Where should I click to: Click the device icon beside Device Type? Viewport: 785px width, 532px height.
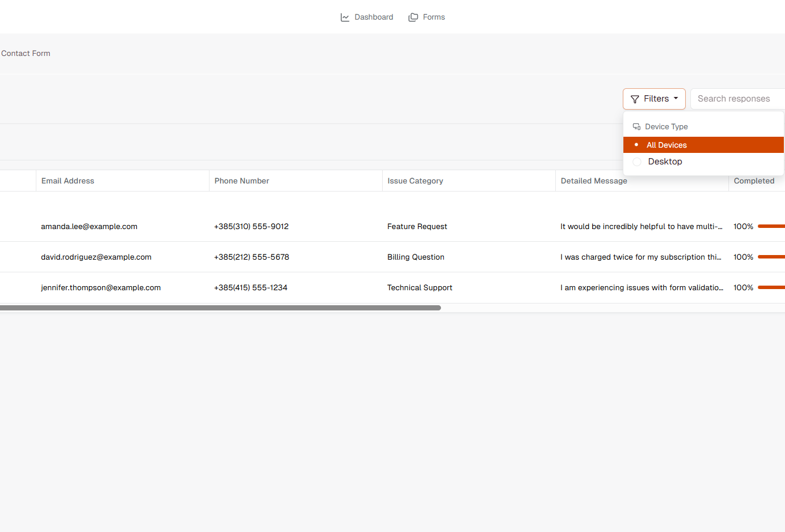point(637,126)
